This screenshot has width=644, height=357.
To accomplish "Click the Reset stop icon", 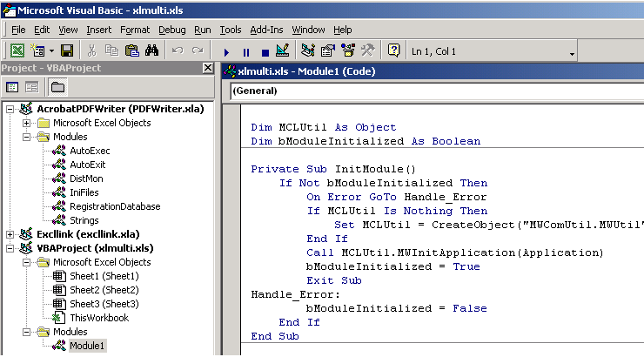I will click(265, 52).
